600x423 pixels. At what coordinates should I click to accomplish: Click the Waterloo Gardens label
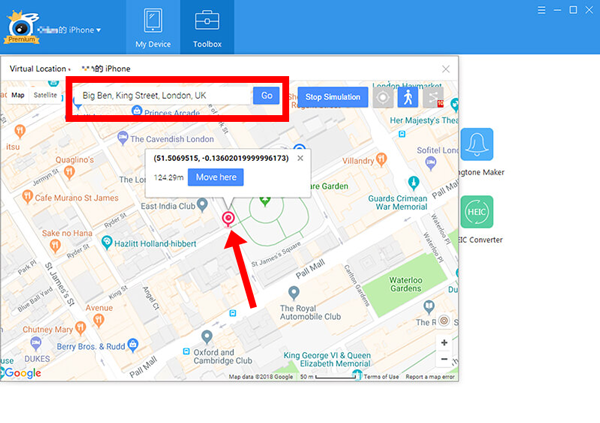pos(405,284)
